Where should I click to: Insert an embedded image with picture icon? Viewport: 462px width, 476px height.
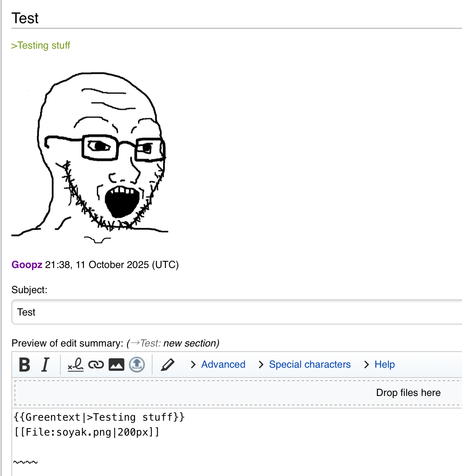click(116, 365)
